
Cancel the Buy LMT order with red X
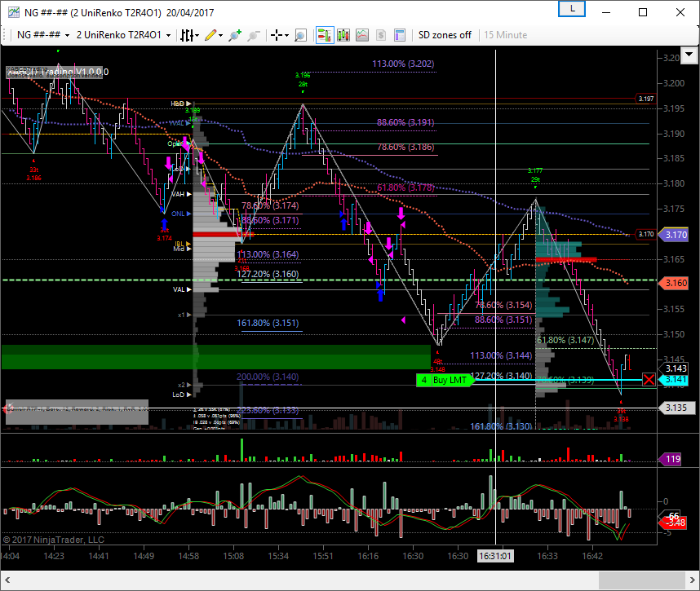click(649, 380)
